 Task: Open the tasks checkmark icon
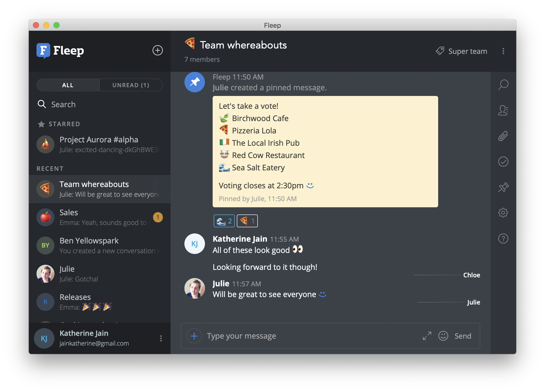[x=503, y=162]
